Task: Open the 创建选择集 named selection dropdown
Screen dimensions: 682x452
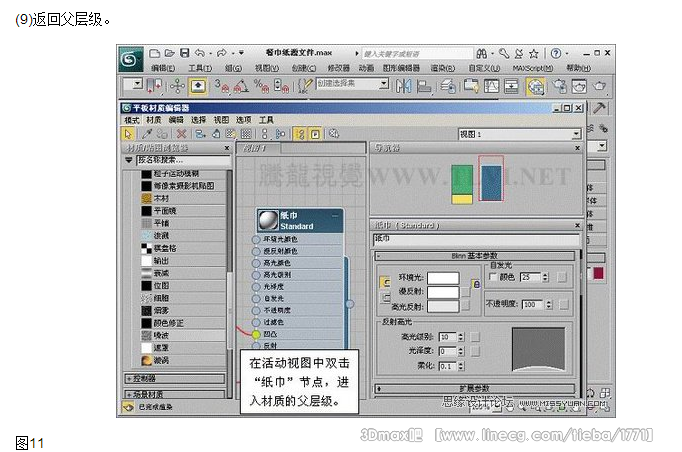Action: point(383,83)
